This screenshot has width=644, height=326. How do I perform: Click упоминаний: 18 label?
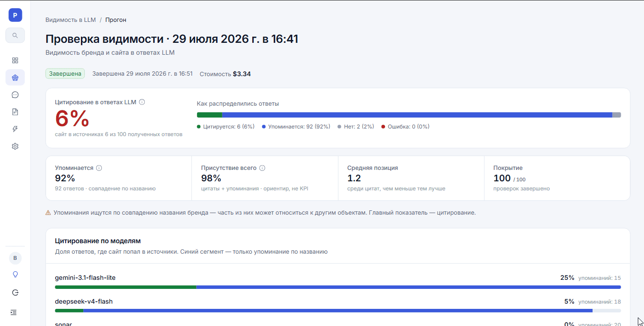pos(600,302)
